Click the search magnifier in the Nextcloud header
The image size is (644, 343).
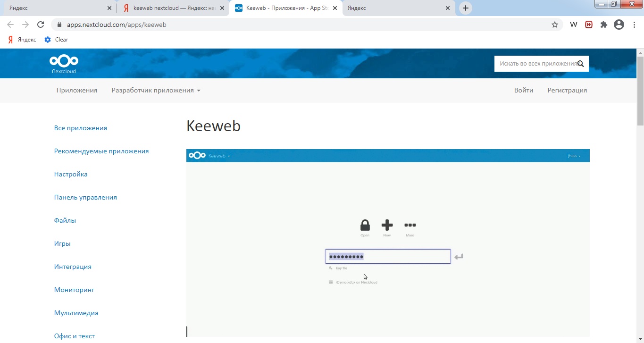pyautogui.click(x=581, y=63)
